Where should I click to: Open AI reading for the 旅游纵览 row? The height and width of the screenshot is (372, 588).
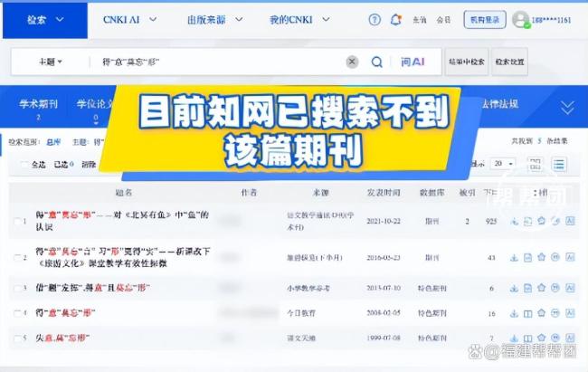570,257
